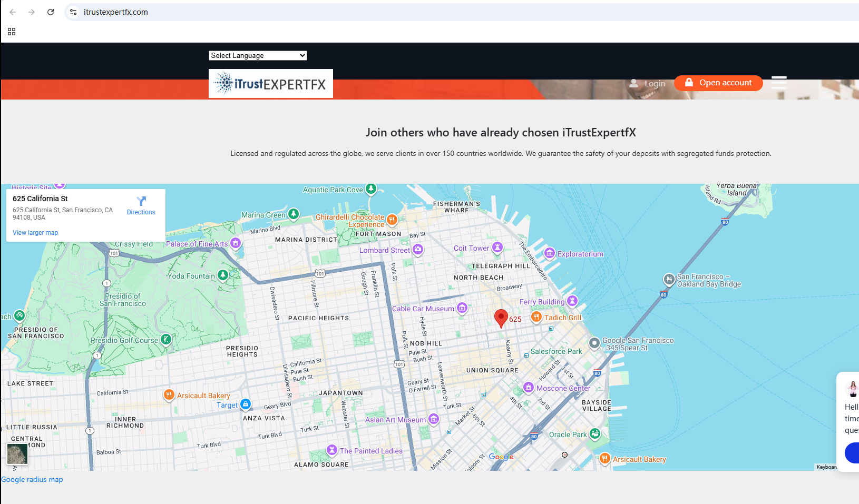Click the browser forward arrow

tap(32, 12)
